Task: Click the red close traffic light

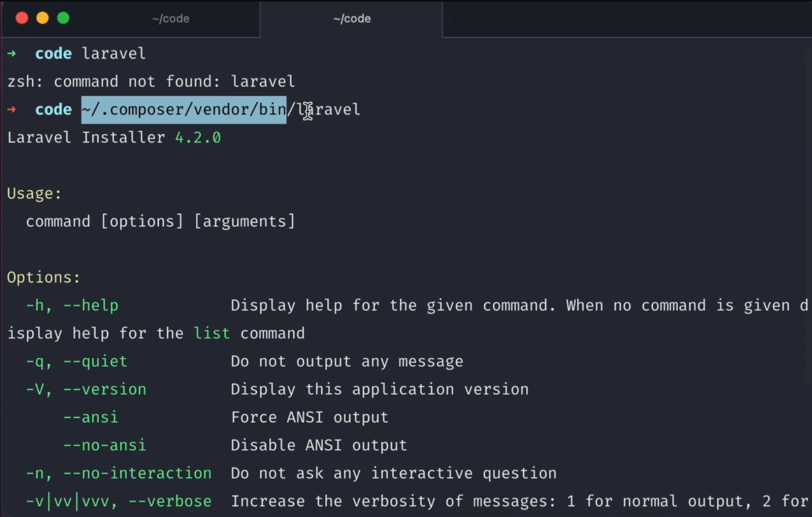Action: [x=22, y=18]
